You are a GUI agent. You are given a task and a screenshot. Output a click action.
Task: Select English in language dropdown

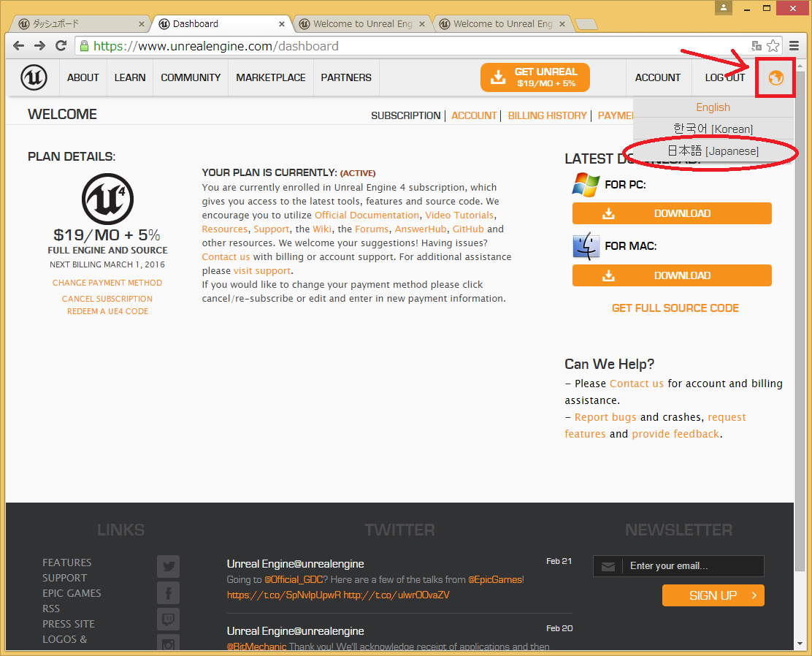coord(713,107)
